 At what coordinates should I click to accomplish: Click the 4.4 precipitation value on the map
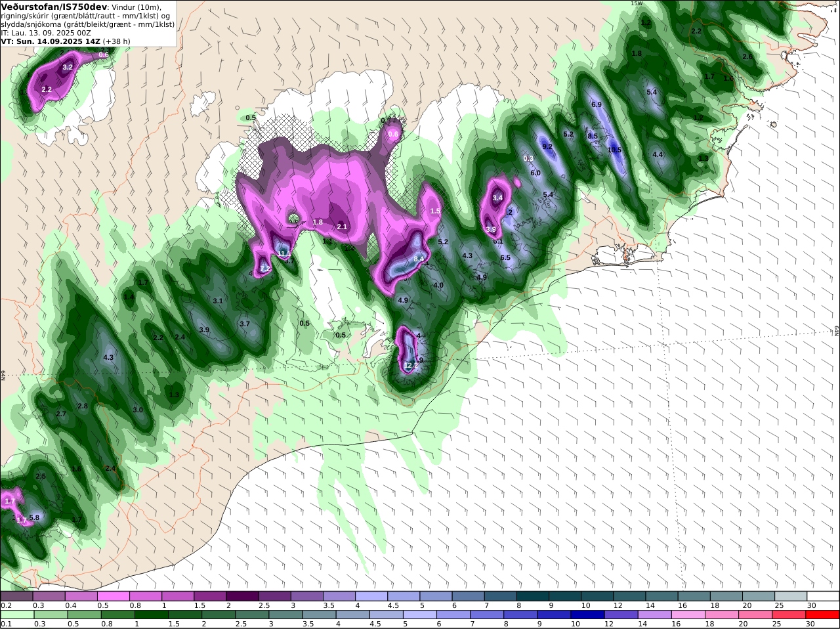[658, 154]
